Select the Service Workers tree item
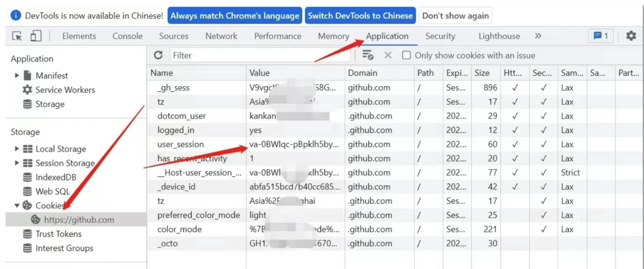 pos(65,90)
